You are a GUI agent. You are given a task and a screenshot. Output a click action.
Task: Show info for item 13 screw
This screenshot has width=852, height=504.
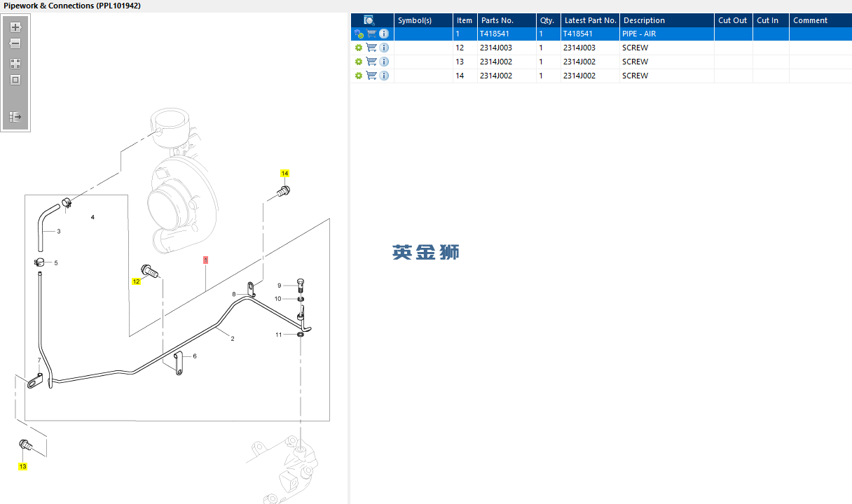point(384,62)
